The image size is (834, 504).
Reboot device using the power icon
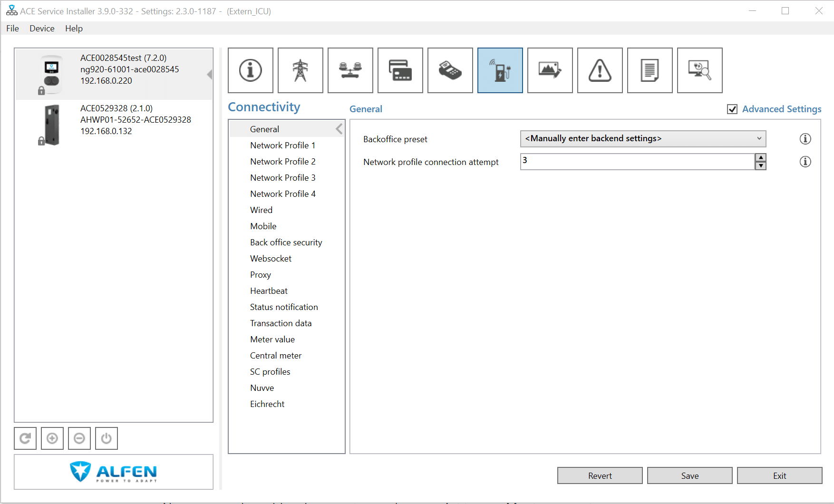click(107, 438)
